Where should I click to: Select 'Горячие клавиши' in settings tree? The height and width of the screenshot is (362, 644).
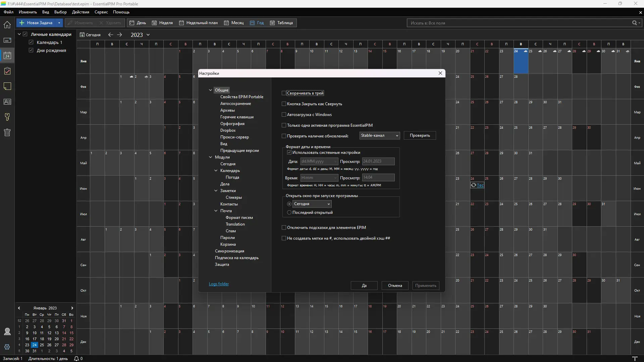237,117
